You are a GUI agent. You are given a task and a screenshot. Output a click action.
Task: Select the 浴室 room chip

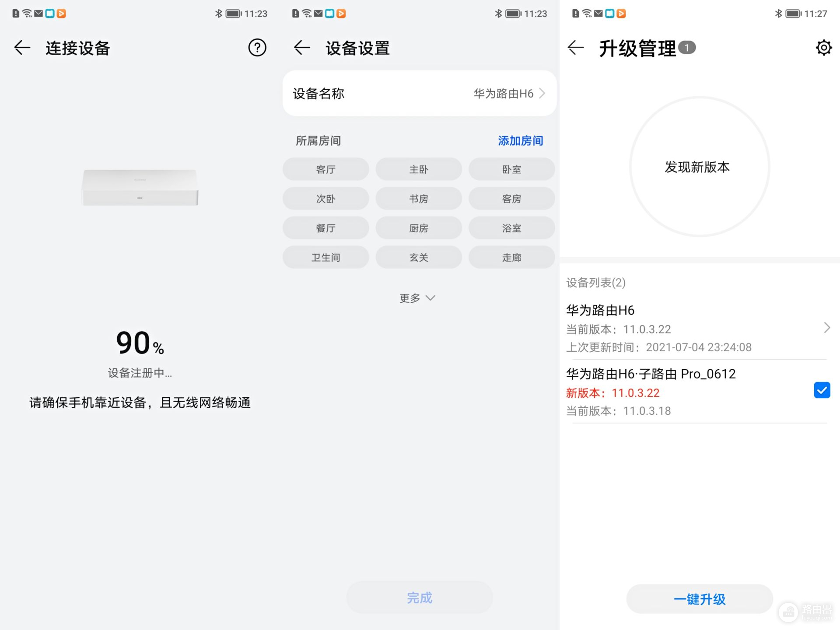pyautogui.click(x=511, y=228)
